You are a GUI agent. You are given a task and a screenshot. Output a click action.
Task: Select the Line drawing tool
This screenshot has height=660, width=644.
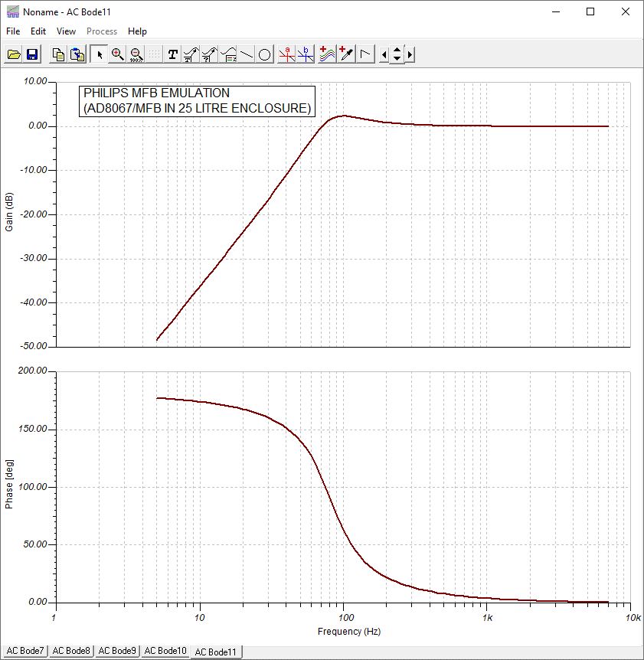247,54
